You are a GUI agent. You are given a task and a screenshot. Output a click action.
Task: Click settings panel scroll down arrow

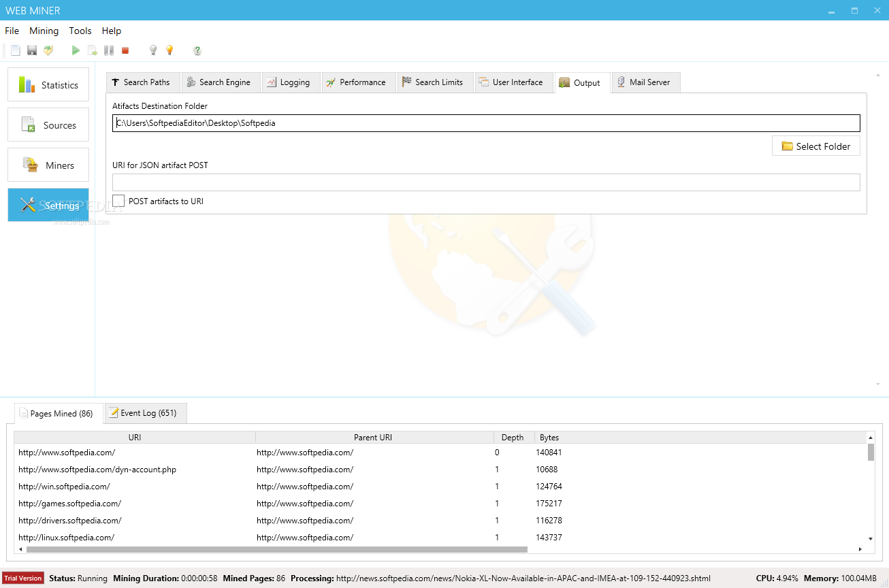(x=877, y=385)
